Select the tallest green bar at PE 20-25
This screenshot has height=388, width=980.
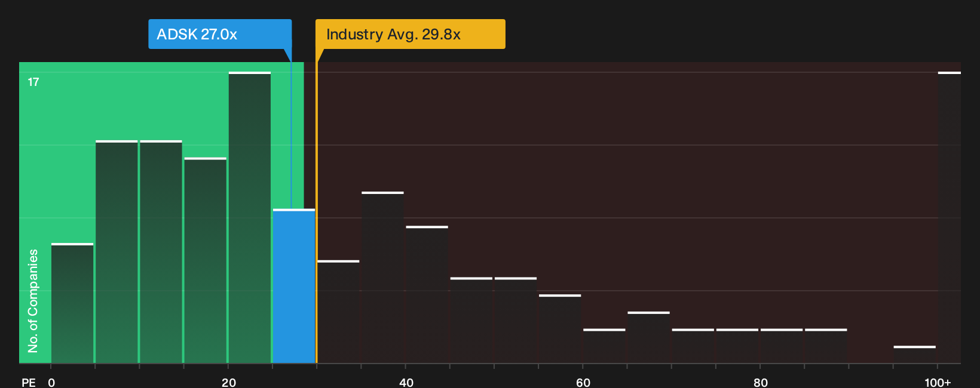[x=250, y=217]
